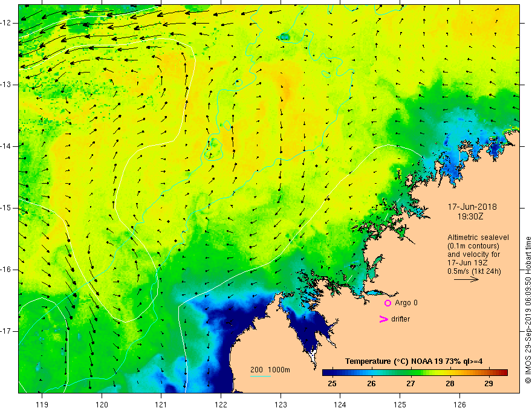Click the magenta drifter arrowhead legend icon

pyautogui.click(x=383, y=319)
